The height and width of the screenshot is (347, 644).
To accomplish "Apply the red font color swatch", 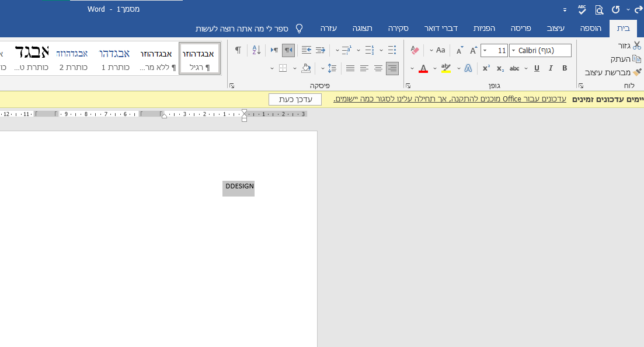I will point(423,68).
